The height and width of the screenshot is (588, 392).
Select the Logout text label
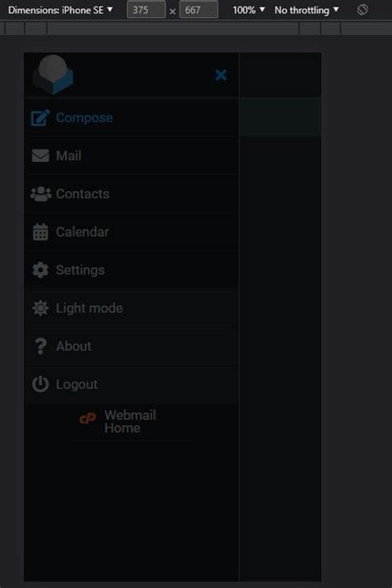pyautogui.click(x=77, y=385)
